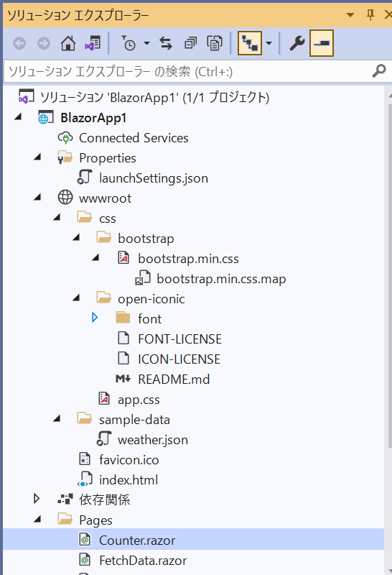
Task: Toggle auto-hide pin for the panel
Action: click(x=370, y=14)
